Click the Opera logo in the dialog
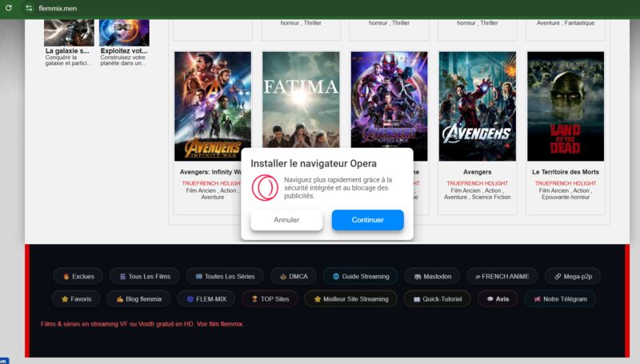640x364 pixels. click(x=265, y=188)
